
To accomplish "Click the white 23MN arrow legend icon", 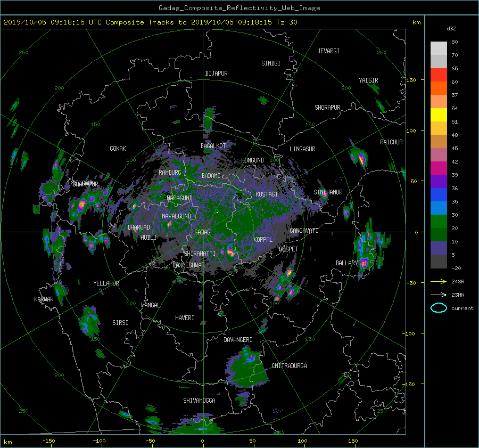I will [x=439, y=295].
